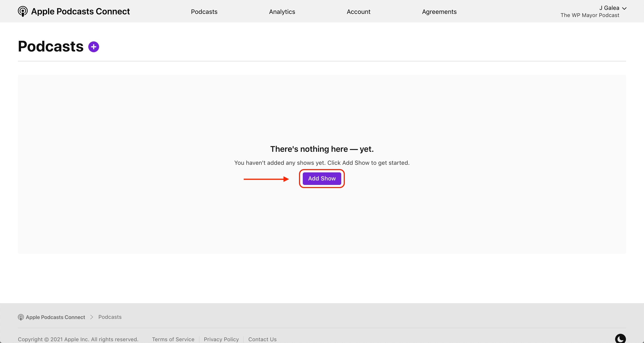The height and width of the screenshot is (343, 644).
Task: Click Apple Podcasts Connect breadcrumb link
Action: (x=55, y=317)
